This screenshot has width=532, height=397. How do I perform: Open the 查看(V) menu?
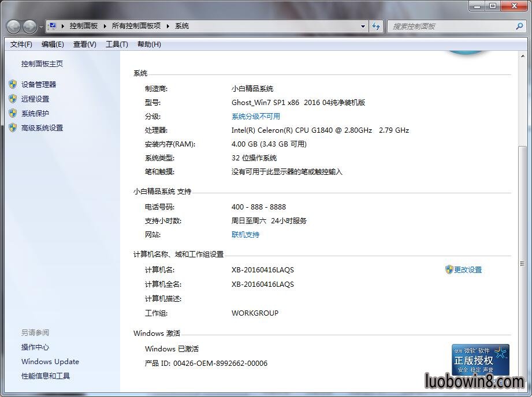point(85,44)
